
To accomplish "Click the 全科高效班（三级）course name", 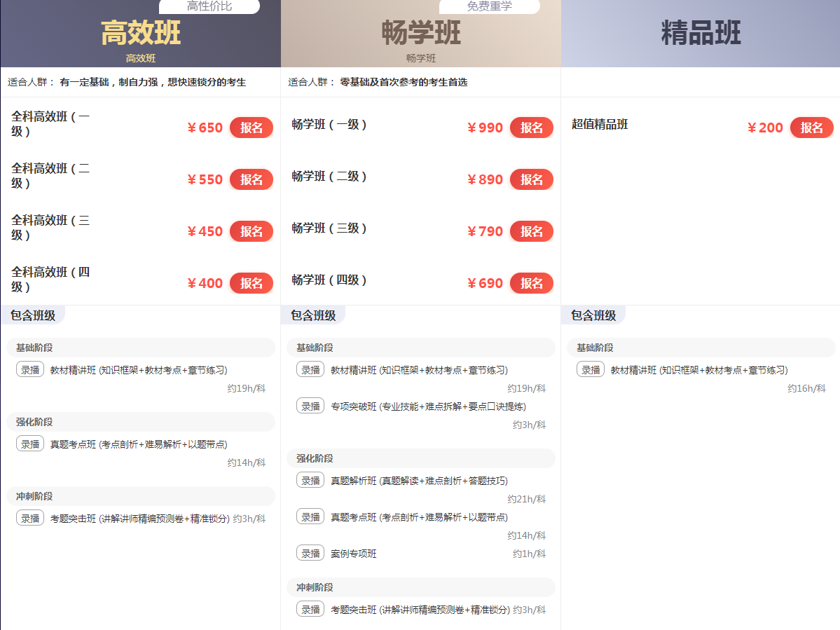I will 51,228.
